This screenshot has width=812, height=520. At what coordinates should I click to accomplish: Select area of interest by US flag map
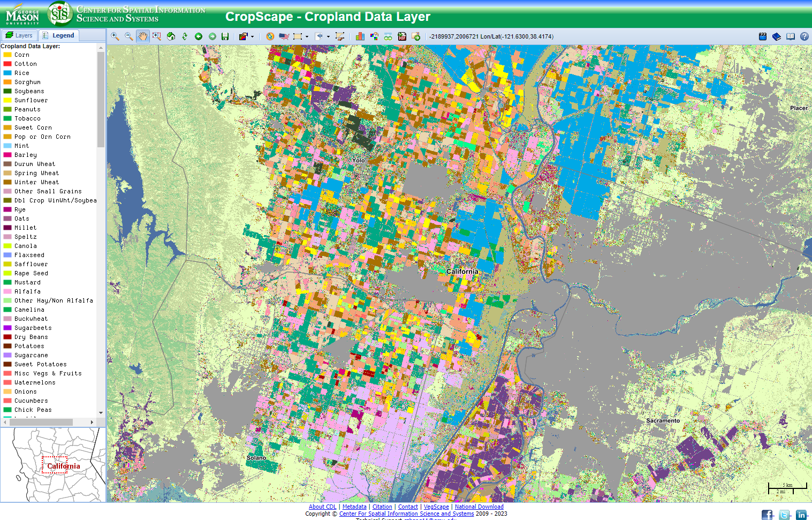tap(284, 36)
